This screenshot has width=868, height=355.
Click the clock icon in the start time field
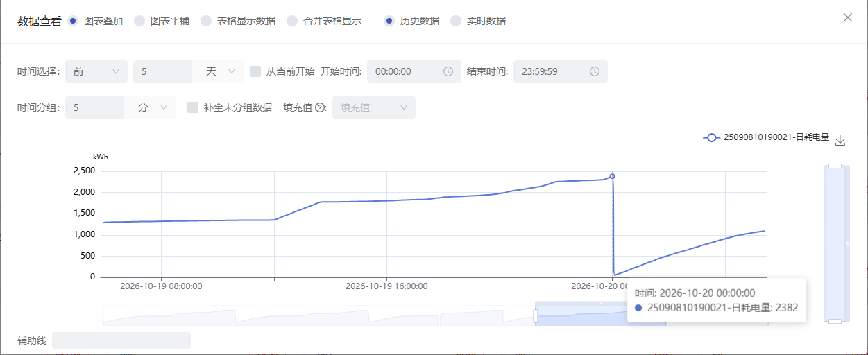448,71
